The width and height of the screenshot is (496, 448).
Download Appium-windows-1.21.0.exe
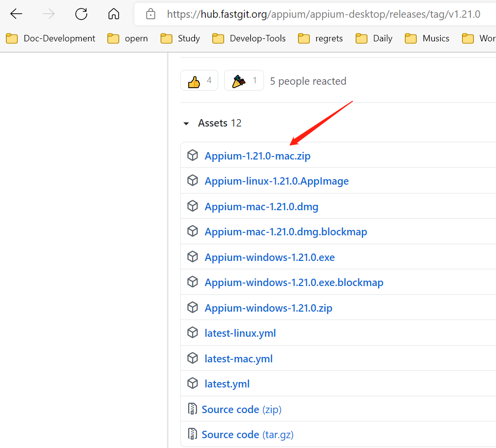click(269, 257)
